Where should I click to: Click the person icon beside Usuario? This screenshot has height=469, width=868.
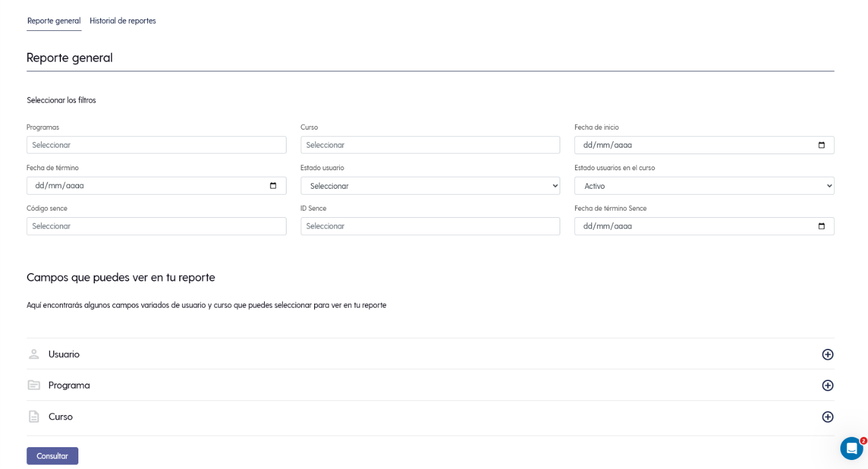coord(34,354)
